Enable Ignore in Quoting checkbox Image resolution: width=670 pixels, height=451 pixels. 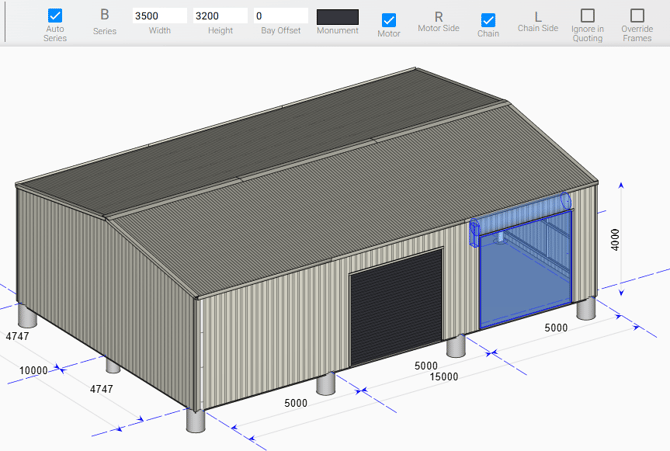point(588,16)
